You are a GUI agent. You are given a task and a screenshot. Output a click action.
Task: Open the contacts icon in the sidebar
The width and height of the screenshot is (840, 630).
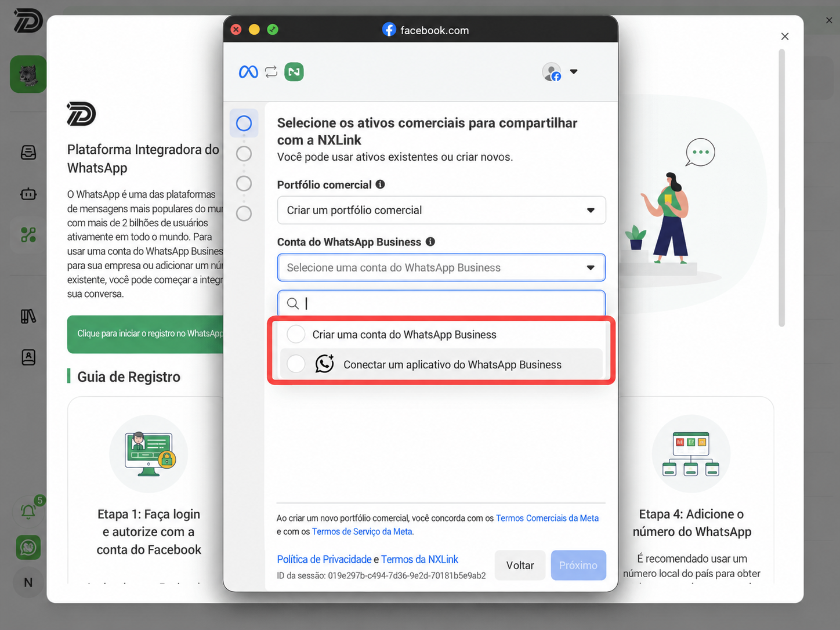click(x=28, y=357)
